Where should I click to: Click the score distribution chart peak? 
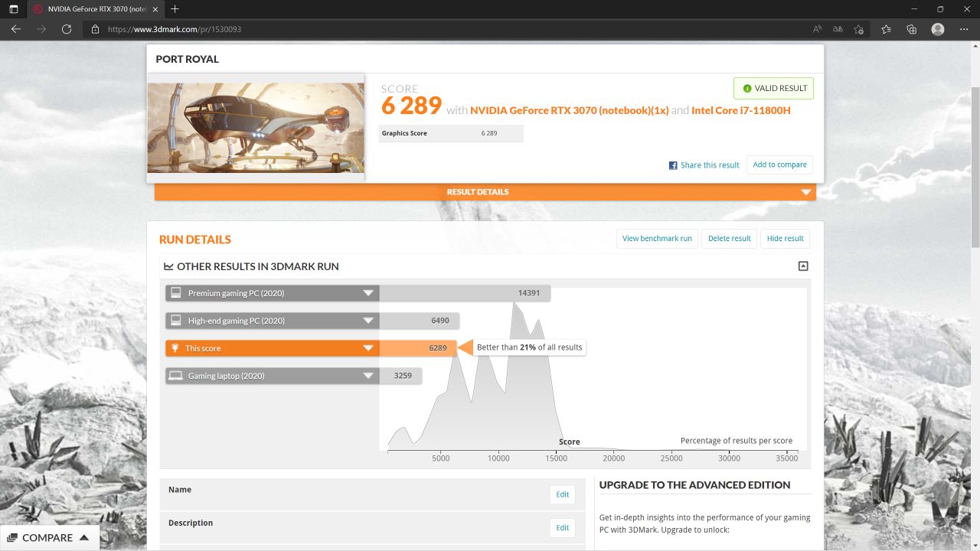point(514,305)
